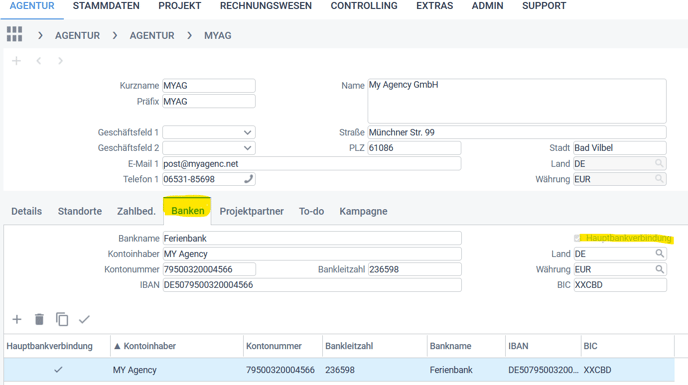This screenshot has width=688, height=385.
Task: Open the SUPPORT menu
Action: [544, 6]
